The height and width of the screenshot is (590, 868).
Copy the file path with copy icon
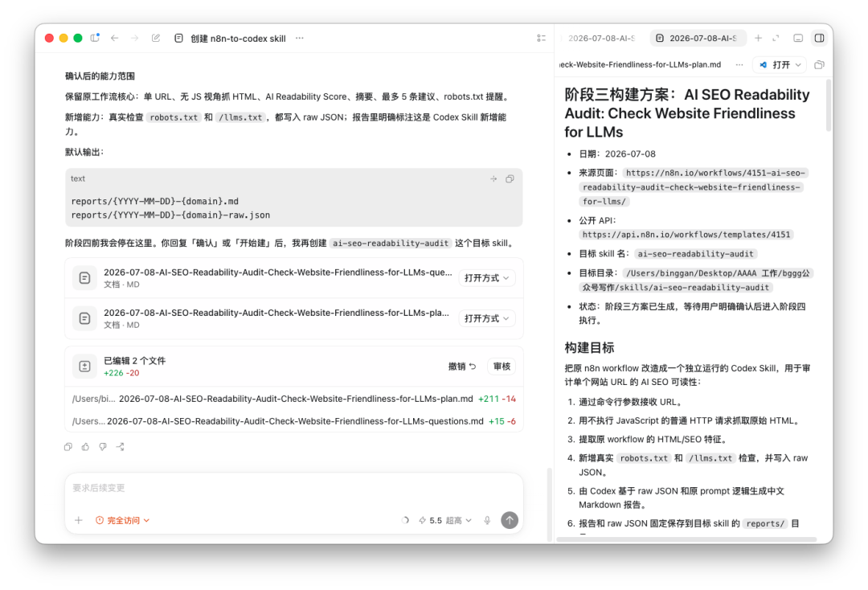coord(819,65)
